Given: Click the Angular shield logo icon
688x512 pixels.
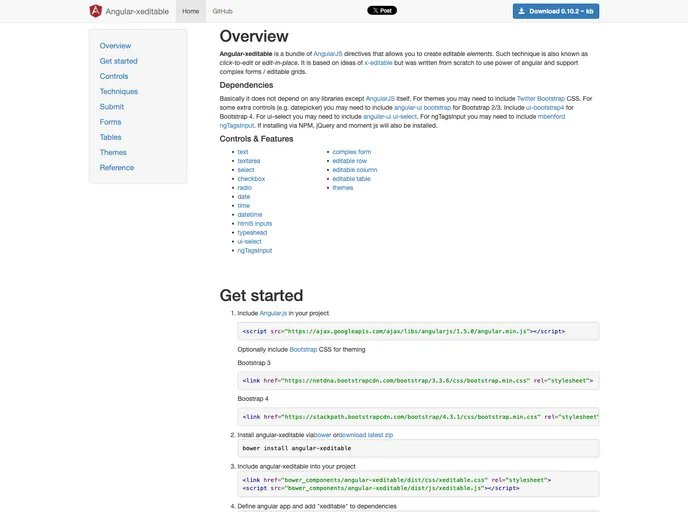Looking at the screenshot, I should click(95, 11).
